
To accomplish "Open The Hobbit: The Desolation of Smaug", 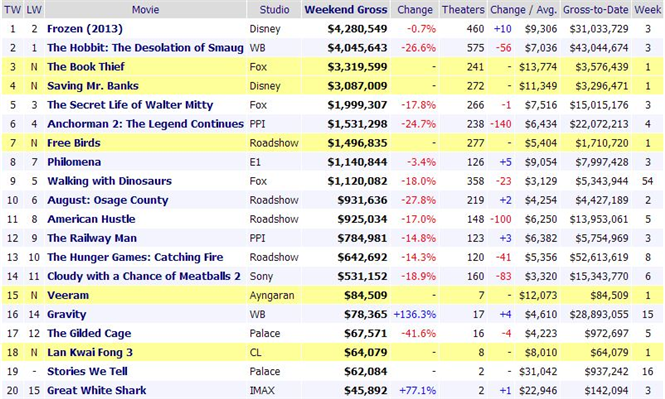I will point(145,47).
